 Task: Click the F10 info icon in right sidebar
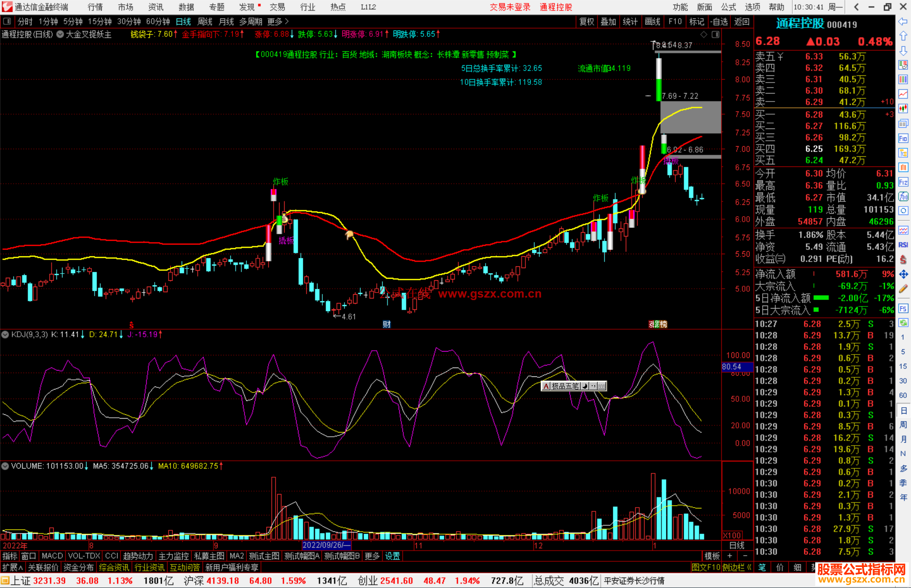point(903,138)
